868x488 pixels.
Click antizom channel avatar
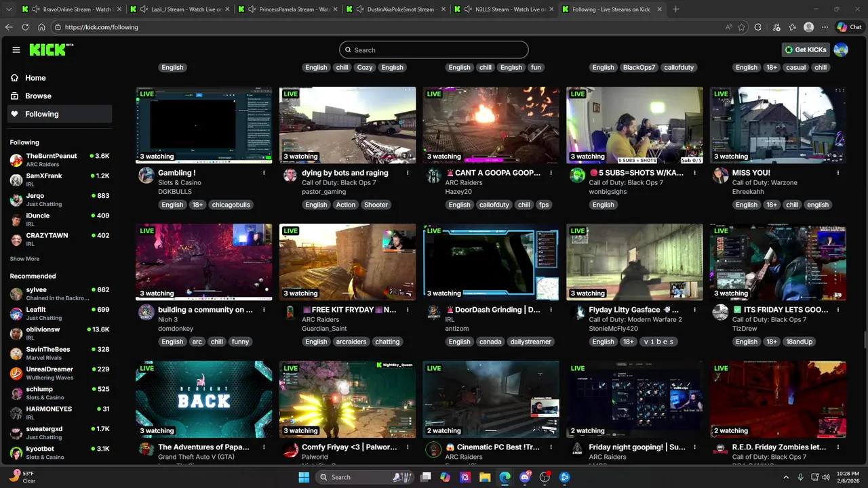click(x=434, y=312)
